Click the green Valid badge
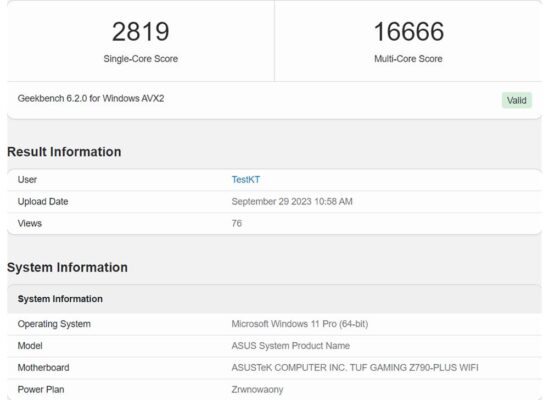Viewport: 549px width, 400px height. click(x=516, y=100)
